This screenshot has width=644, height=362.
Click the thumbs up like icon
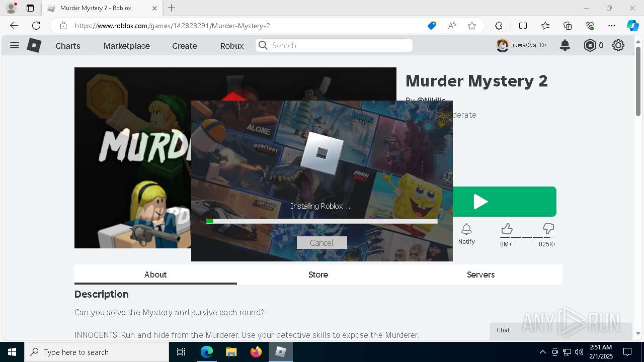pyautogui.click(x=507, y=229)
